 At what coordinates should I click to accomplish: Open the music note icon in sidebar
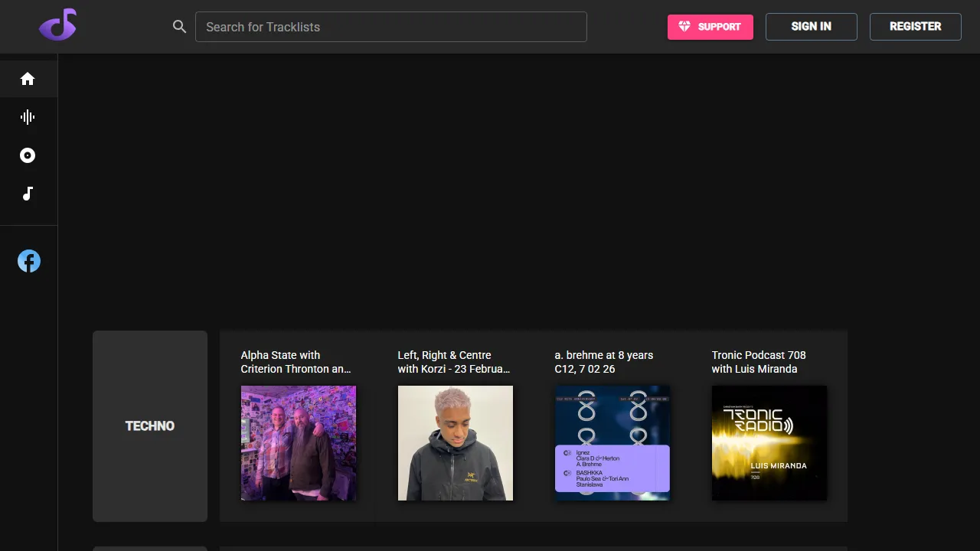[28, 194]
